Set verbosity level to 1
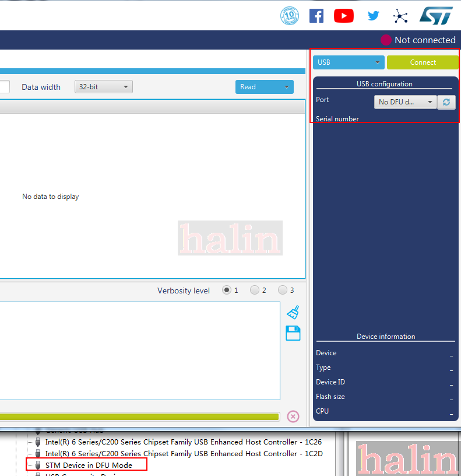Screen dimensions: 461x476 [227, 290]
